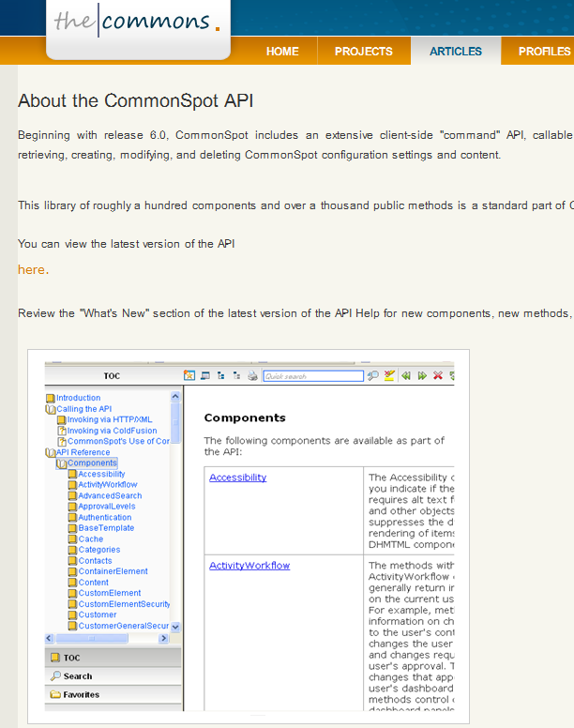Select the highlighted Components tree item
This screenshot has width=574, height=728.
92,463
